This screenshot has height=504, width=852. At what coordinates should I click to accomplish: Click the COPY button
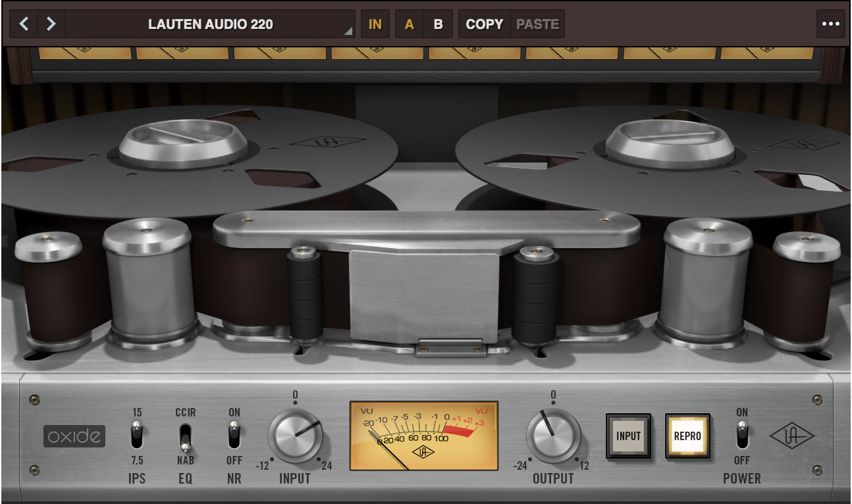485,24
